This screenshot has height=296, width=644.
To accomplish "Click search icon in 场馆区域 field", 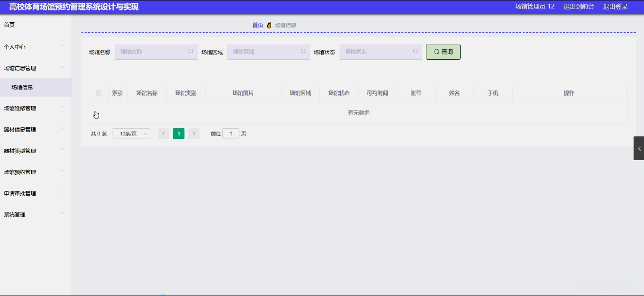I will (x=303, y=51).
